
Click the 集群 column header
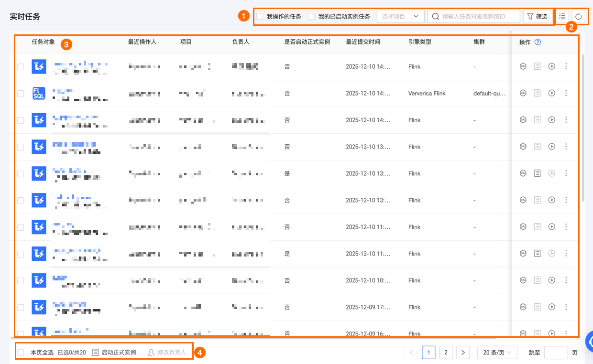click(x=479, y=42)
